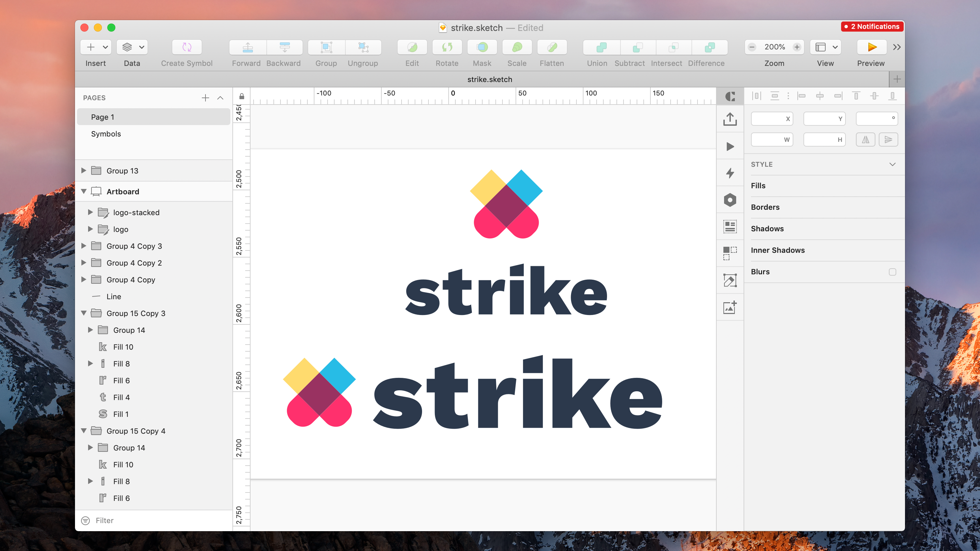Click the Y position field

pos(824,119)
